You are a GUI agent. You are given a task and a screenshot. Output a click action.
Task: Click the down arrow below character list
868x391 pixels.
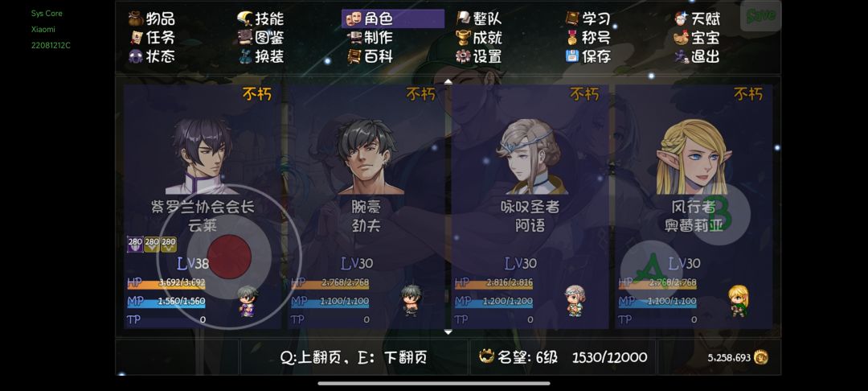coord(448,331)
